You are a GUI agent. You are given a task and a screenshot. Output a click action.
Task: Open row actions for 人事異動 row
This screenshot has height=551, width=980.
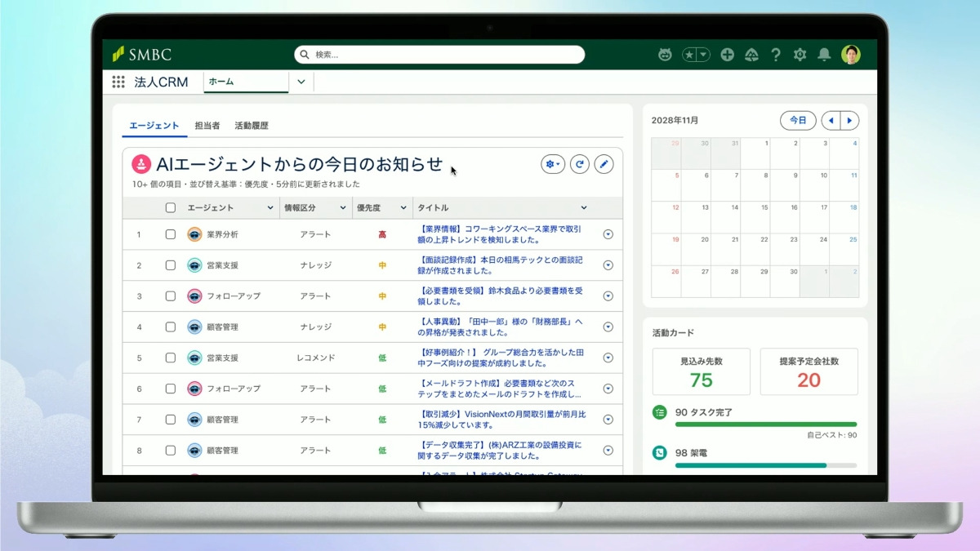(x=608, y=327)
